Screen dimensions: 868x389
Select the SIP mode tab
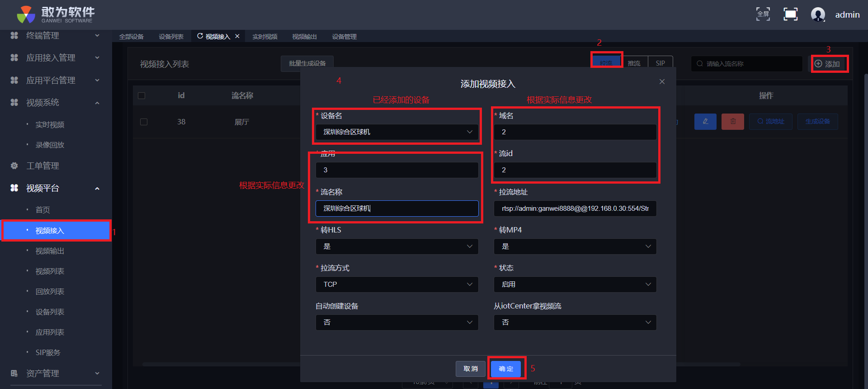tap(660, 63)
